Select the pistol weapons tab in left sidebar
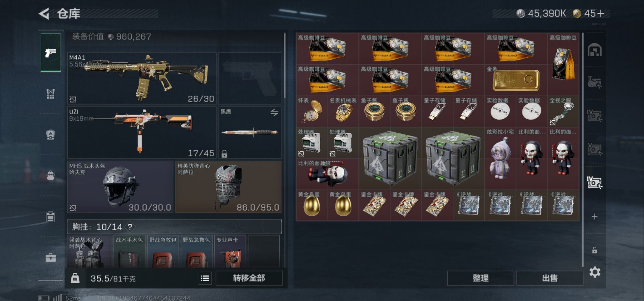 tap(50, 52)
